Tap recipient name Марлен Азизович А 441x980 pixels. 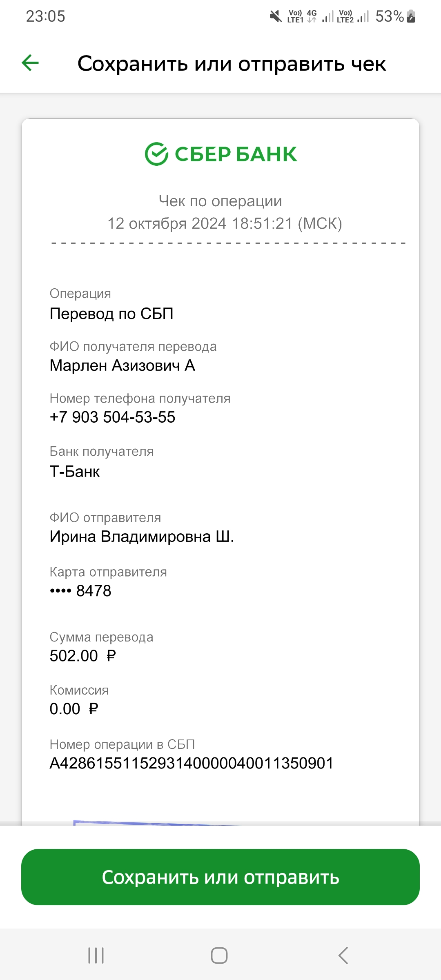(x=122, y=365)
